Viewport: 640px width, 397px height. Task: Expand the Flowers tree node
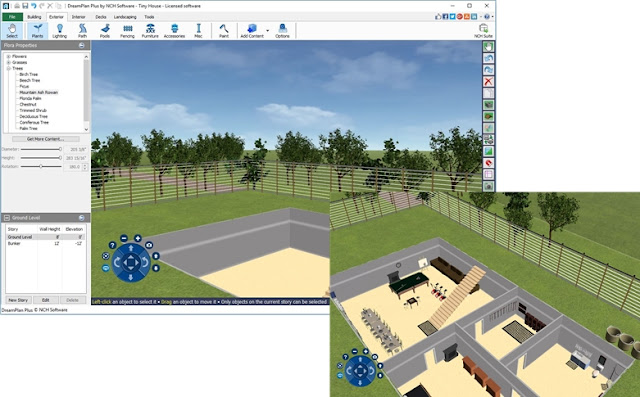click(x=9, y=57)
